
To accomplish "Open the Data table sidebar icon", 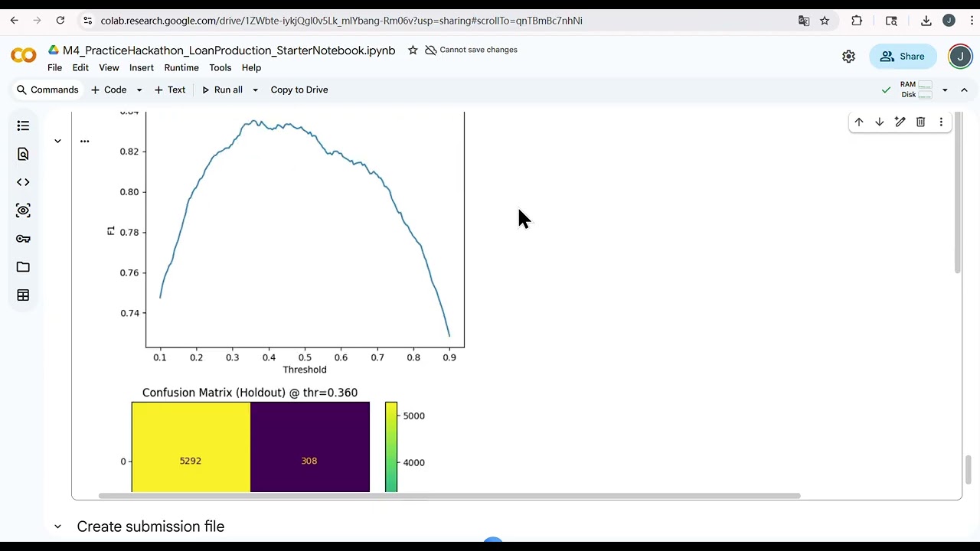I will coord(23,295).
